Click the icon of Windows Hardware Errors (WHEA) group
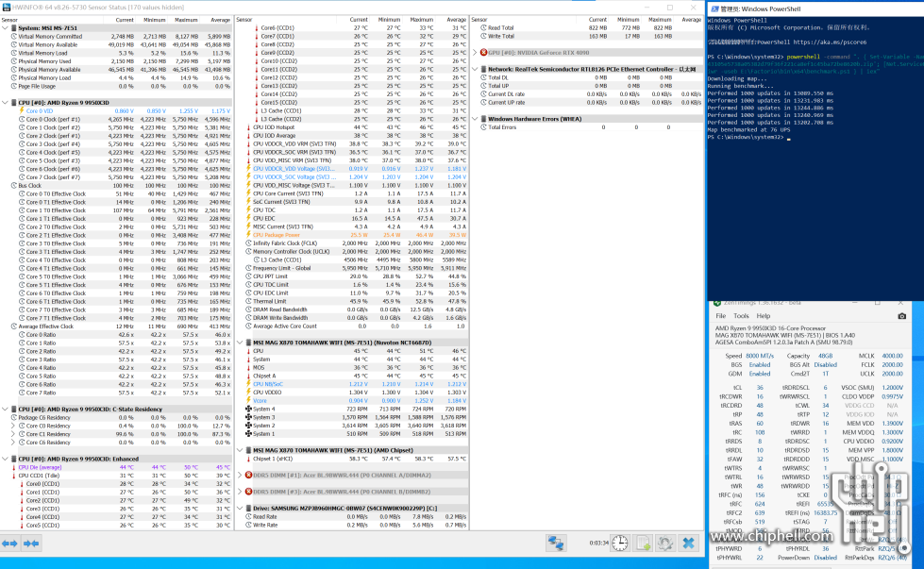The width and height of the screenshot is (924, 569). (x=484, y=118)
